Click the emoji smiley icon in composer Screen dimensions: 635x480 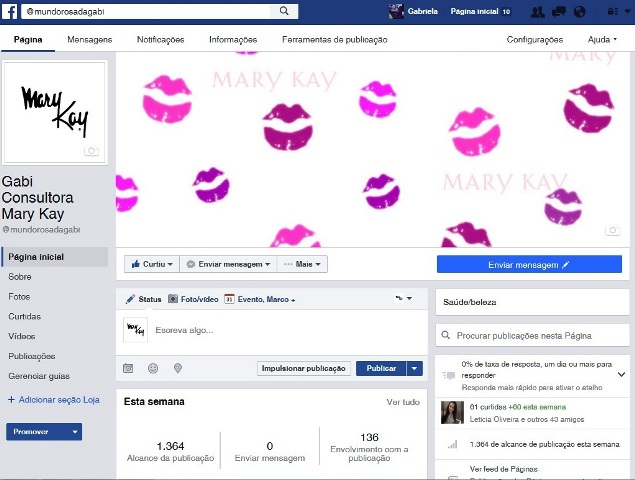153,368
